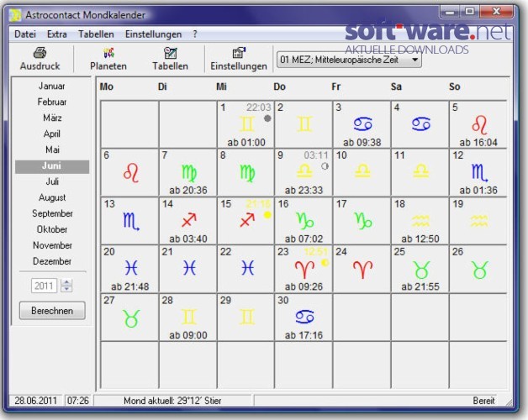Screen dimensions: 528x420
Task: Click the text 'ab 17:16' on June 30
Action: tap(304, 335)
